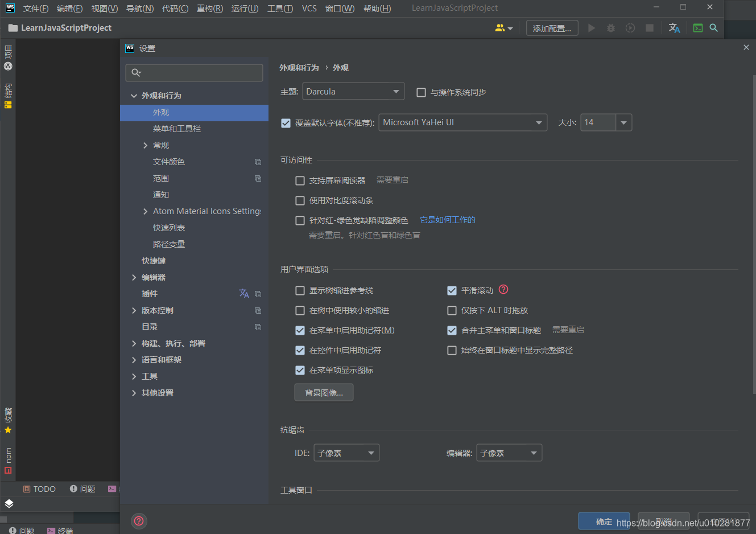
Task: Open the 编辑器 子像素 antialiasing dropdown
Action: [x=509, y=453]
